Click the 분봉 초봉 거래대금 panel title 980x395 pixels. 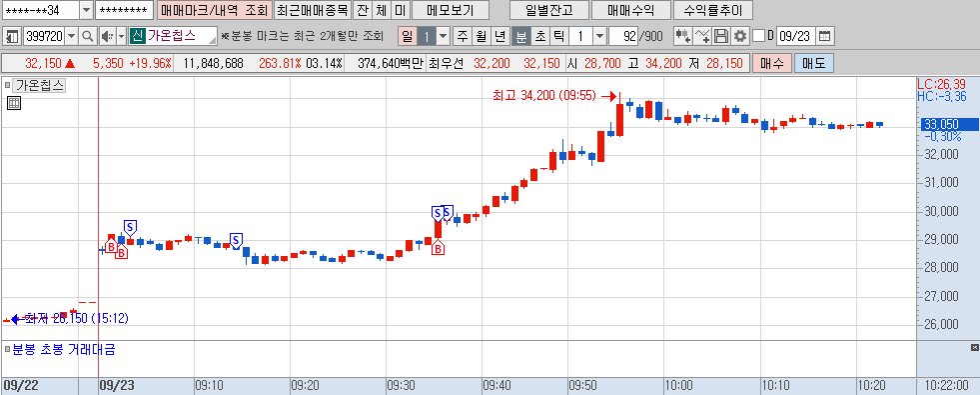[x=64, y=350]
